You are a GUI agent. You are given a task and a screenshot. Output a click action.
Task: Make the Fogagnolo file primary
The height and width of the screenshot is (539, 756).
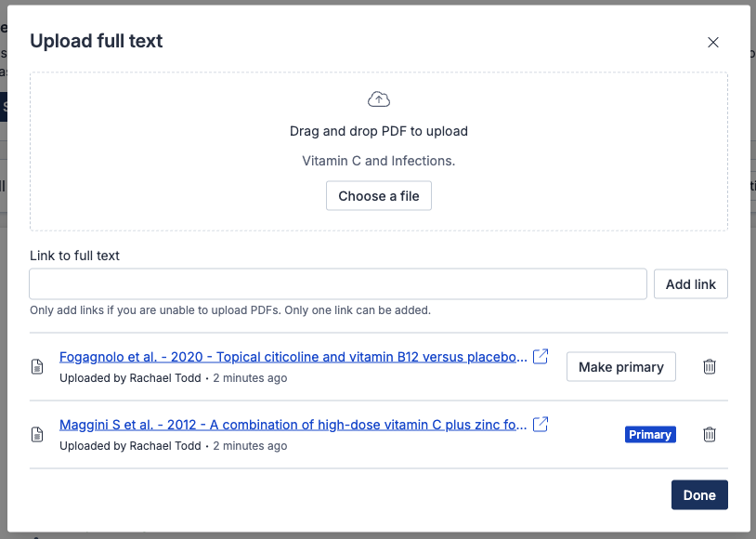pos(620,367)
